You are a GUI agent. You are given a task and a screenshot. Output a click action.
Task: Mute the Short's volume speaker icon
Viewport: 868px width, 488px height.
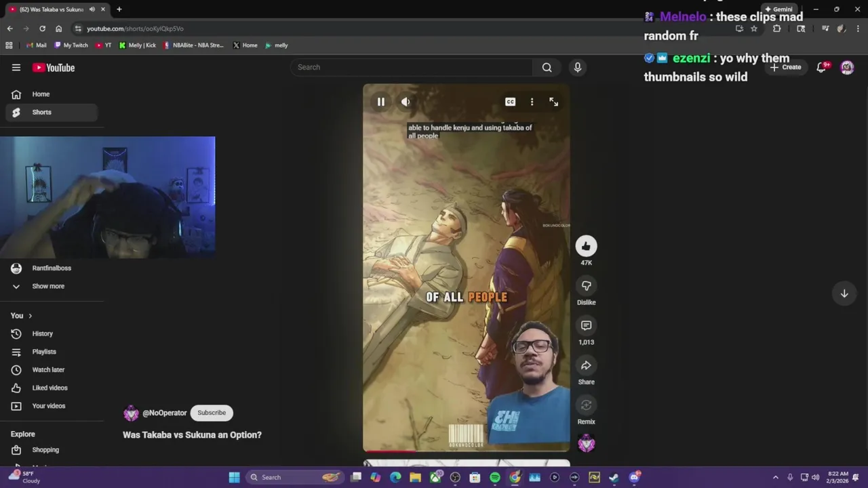pyautogui.click(x=406, y=102)
